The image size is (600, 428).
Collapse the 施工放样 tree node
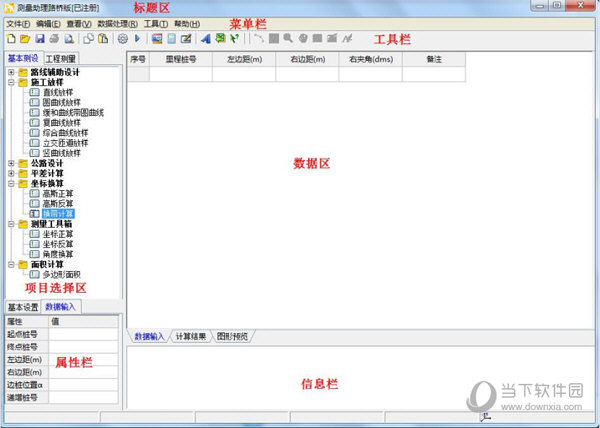(11, 82)
